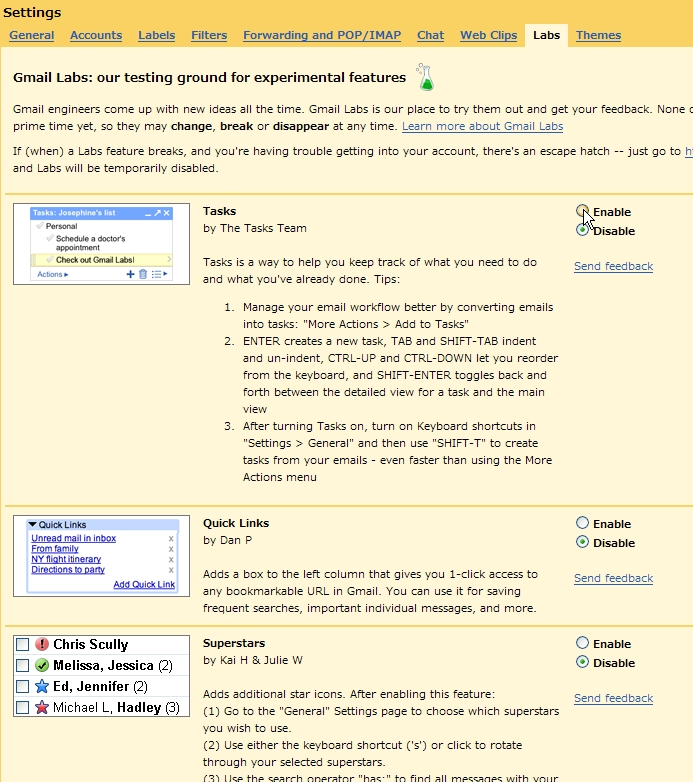Click the list icon in Tasks preview

point(159,274)
